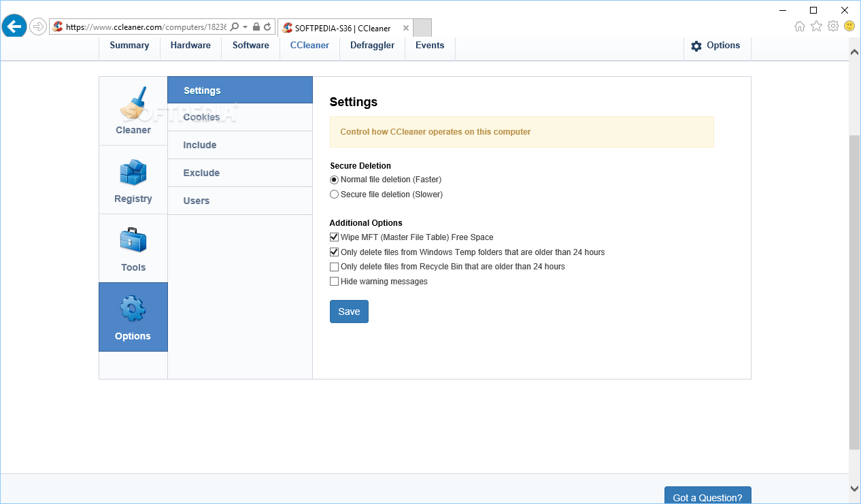Open the Users submenu item
861x504 pixels.
tap(240, 201)
